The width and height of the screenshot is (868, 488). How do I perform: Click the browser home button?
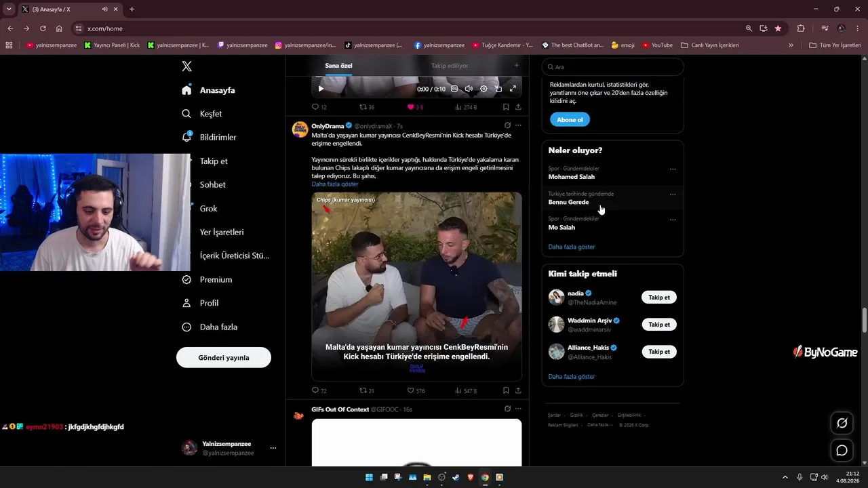click(x=59, y=28)
